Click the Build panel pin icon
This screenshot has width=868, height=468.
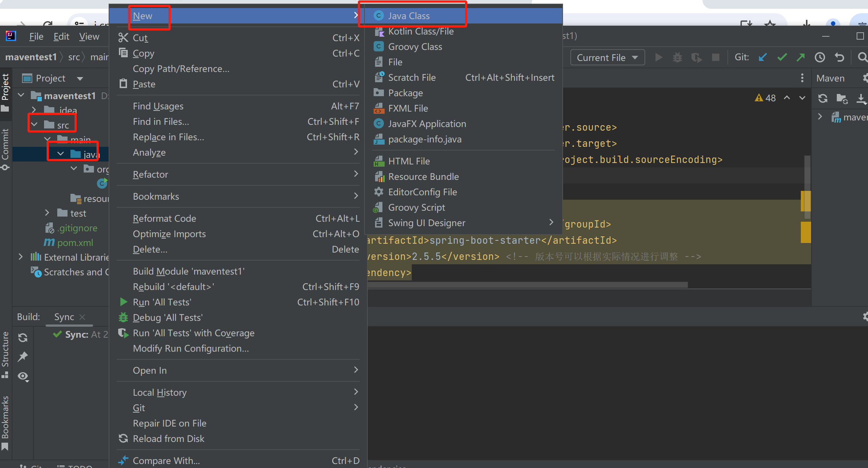tap(23, 356)
